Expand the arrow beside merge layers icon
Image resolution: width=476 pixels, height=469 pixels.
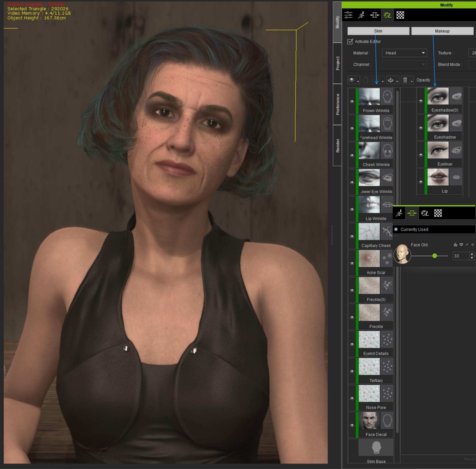tap(397, 81)
